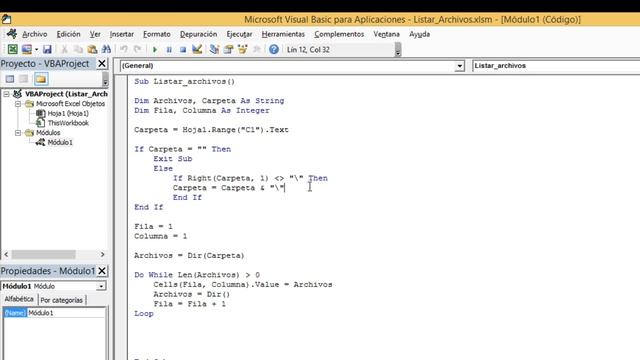Click the Copy toolbar icon
The height and width of the screenshot is (360, 640).
coord(78,49)
